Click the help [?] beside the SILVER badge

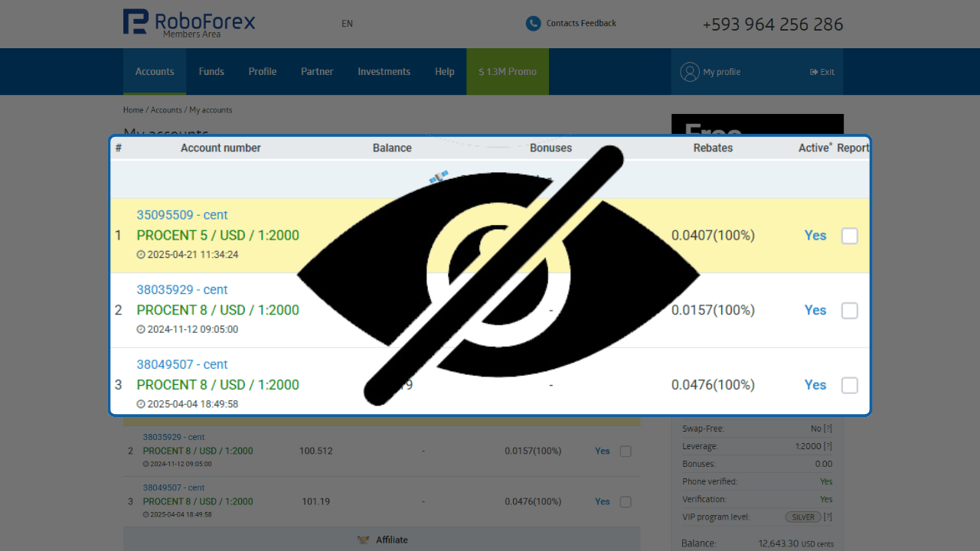coord(828,517)
